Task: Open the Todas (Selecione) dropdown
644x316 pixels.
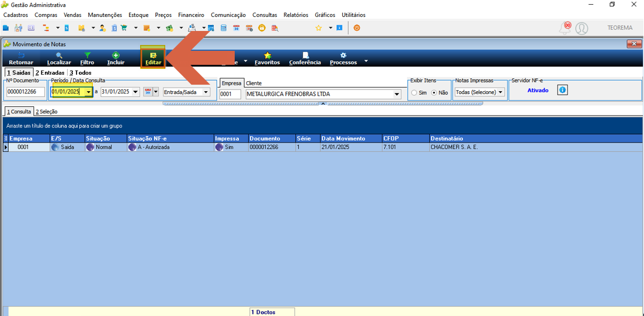Action: click(x=500, y=92)
